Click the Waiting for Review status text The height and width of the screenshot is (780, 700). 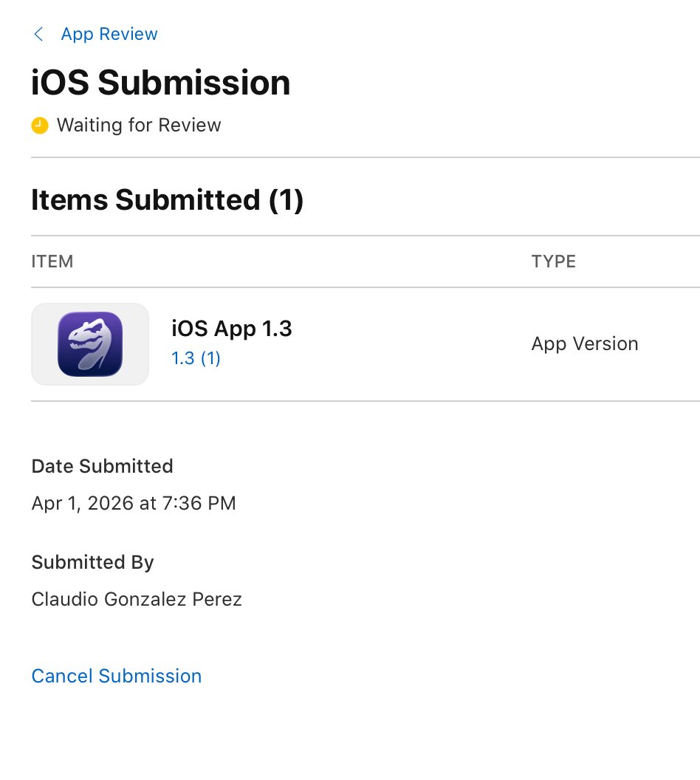click(139, 125)
